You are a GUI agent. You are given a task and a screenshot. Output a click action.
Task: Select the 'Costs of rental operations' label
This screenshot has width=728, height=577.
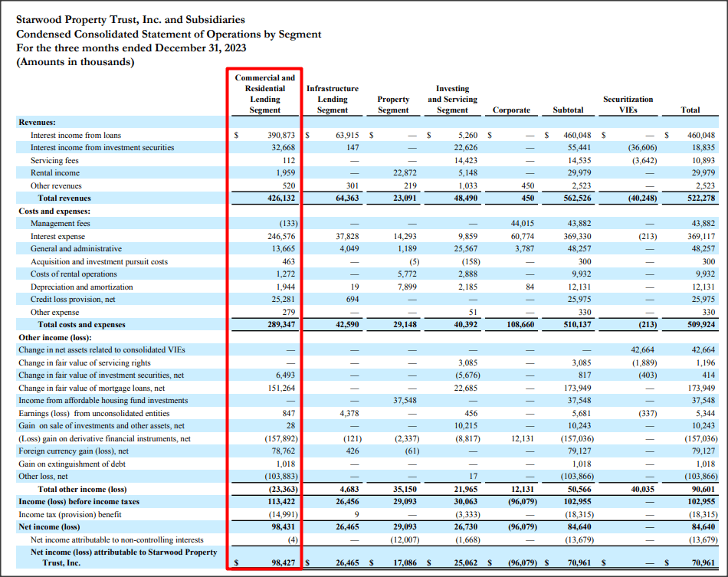(74, 274)
